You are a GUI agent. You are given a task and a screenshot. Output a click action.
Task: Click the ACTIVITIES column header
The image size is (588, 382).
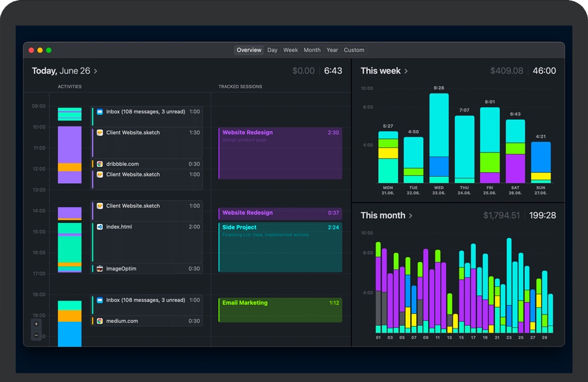pos(69,87)
